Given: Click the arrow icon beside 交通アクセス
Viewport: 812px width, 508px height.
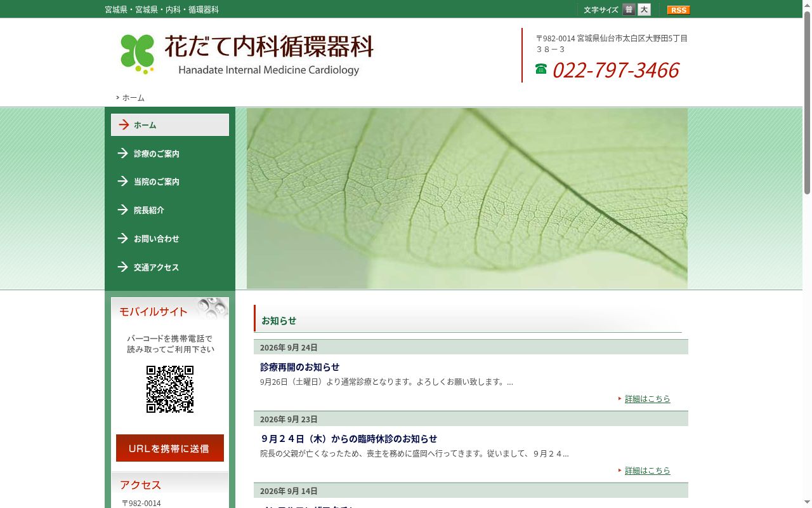Looking at the screenshot, I should (x=123, y=267).
